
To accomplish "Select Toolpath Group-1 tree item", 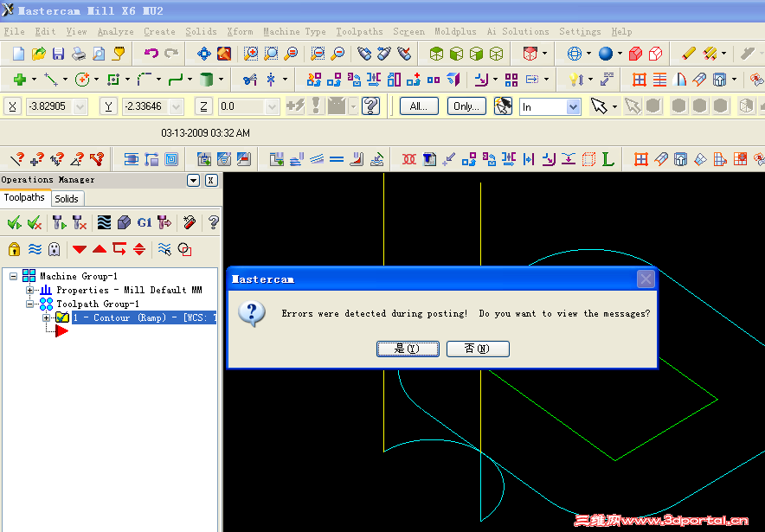I will point(98,304).
